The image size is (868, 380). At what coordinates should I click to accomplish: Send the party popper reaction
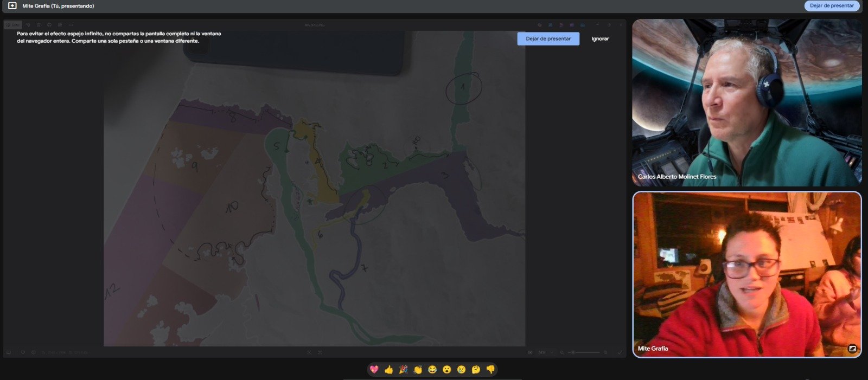(x=403, y=370)
